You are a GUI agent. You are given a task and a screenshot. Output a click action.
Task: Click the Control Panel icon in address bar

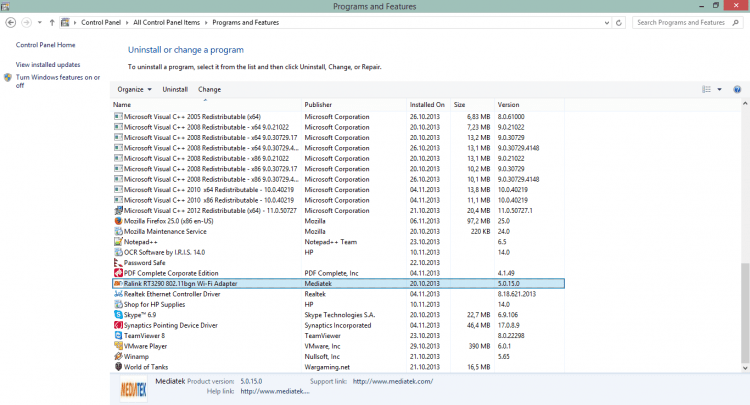[x=65, y=22]
